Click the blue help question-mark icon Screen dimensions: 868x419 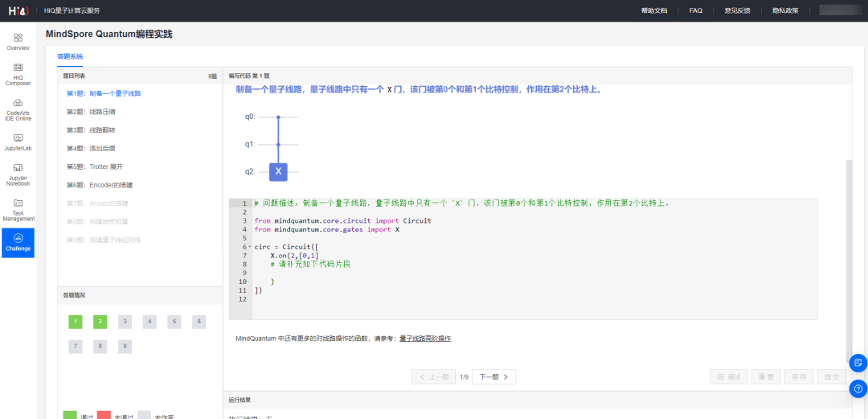[858, 388]
